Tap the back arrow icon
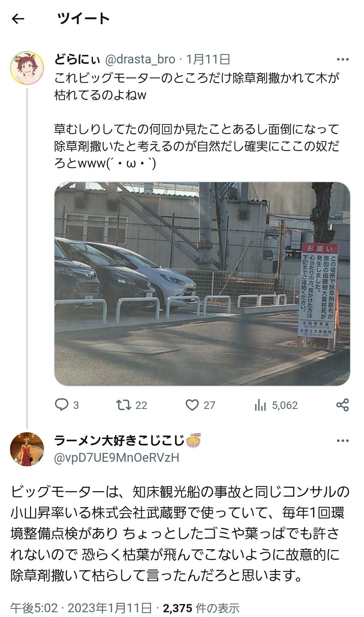Screen dimensions: 364x617 18,19
